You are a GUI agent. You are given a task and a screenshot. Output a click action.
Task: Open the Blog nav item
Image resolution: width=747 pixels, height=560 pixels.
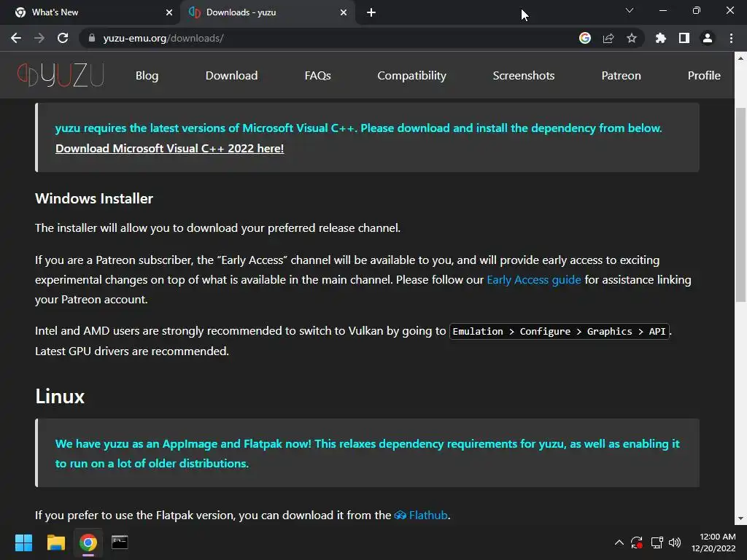click(x=147, y=76)
